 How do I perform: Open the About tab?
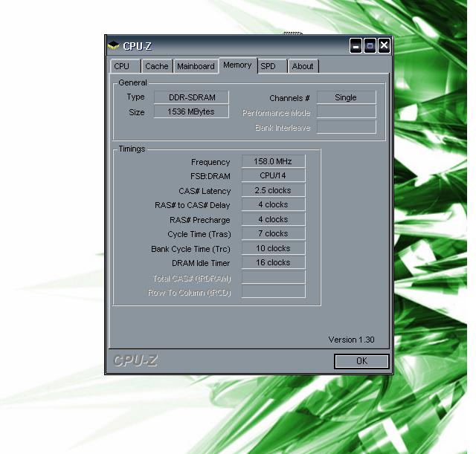pyautogui.click(x=303, y=66)
